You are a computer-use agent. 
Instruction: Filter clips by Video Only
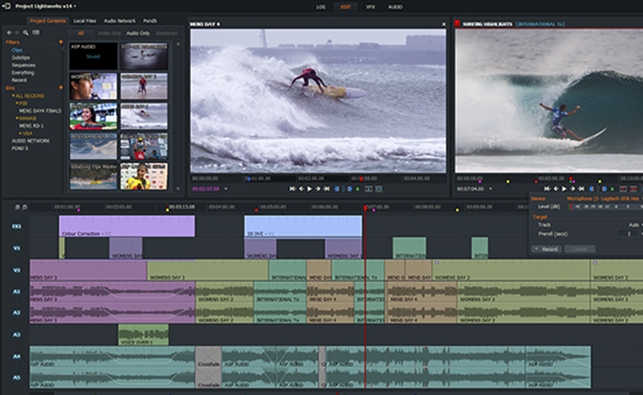pos(109,33)
